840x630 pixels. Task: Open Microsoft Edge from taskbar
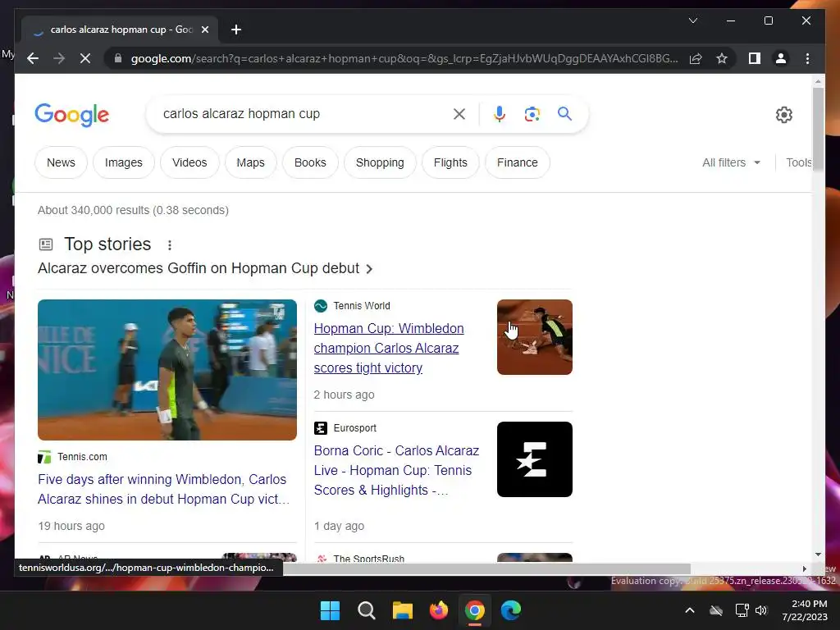click(511, 610)
